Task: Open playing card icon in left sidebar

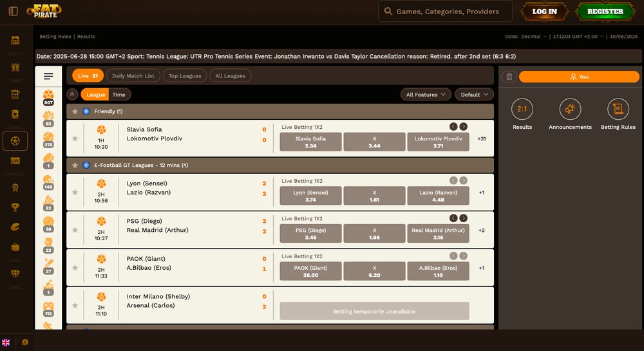Action: (x=15, y=114)
